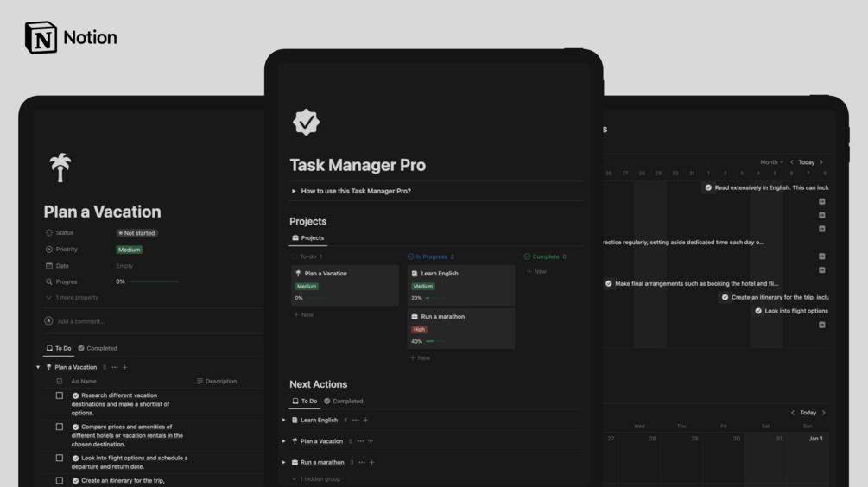Screen dimensions: 868x487
Task: Show the 1 hidden group
Action: click(316, 478)
